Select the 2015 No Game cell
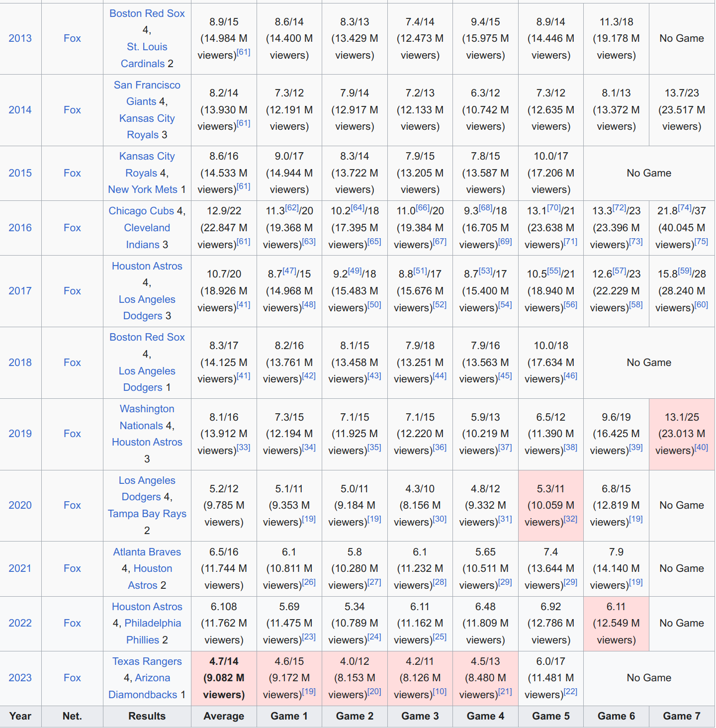Image resolution: width=716 pixels, height=728 pixels. [x=649, y=173]
